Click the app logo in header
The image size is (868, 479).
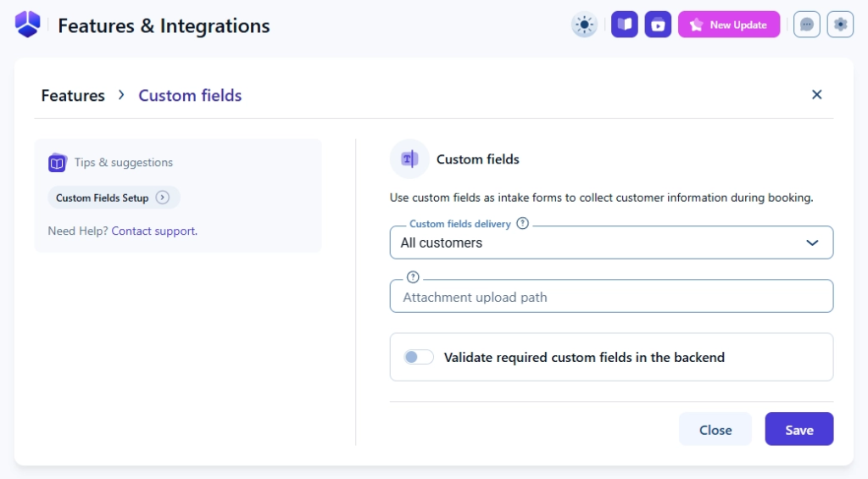pyautogui.click(x=28, y=25)
